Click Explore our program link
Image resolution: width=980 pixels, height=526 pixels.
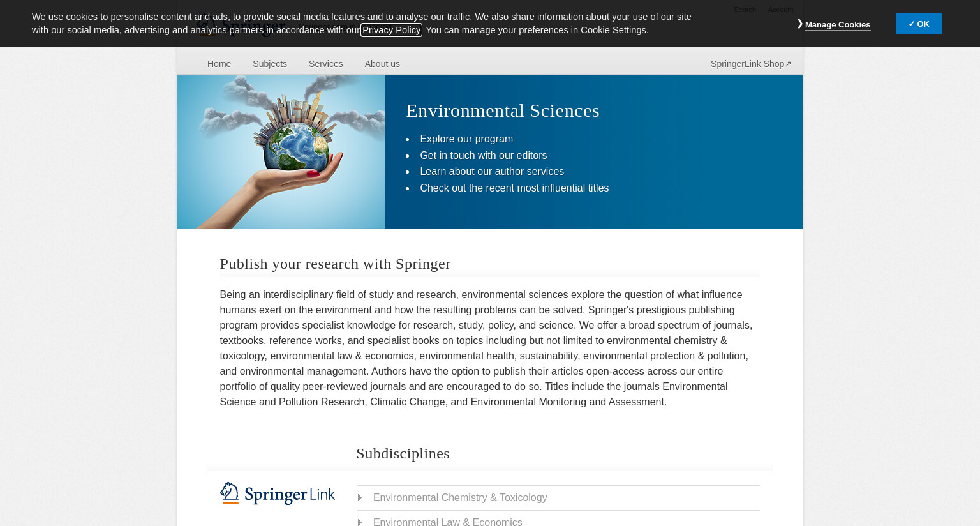coord(466,139)
